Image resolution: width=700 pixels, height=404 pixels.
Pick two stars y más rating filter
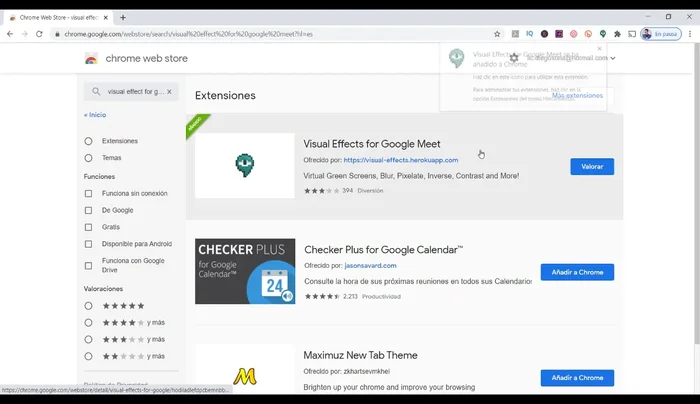click(x=88, y=356)
